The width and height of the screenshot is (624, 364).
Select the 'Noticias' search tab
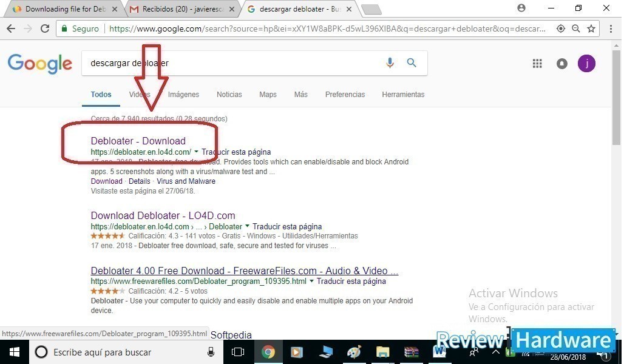tap(229, 94)
